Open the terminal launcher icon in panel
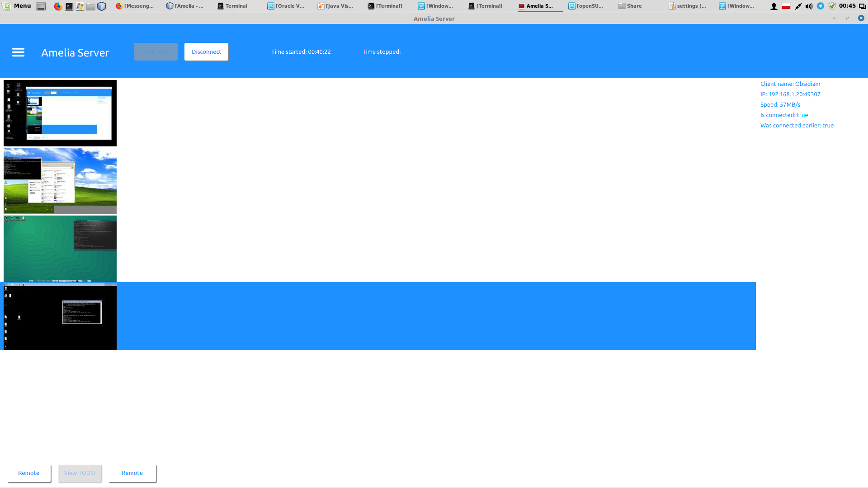The image size is (868, 488). point(69,6)
